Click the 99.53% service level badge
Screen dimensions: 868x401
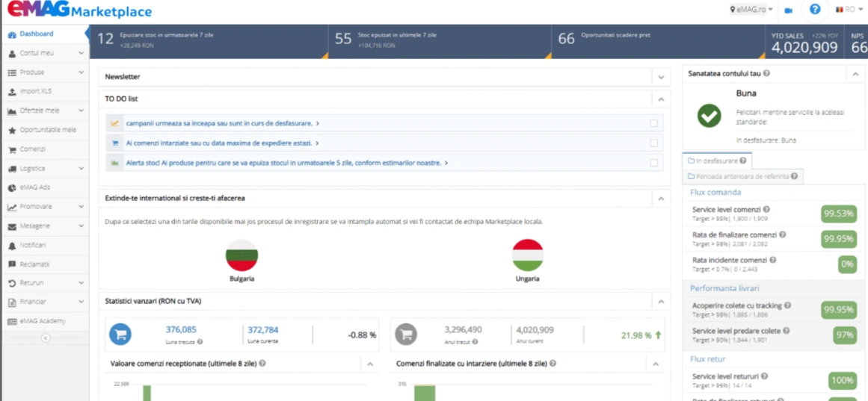[x=838, y=214]
